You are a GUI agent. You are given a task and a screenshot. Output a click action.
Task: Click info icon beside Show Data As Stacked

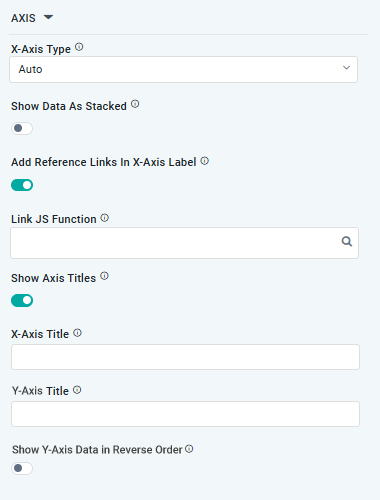pyautogui.click(x=135, y=104)
